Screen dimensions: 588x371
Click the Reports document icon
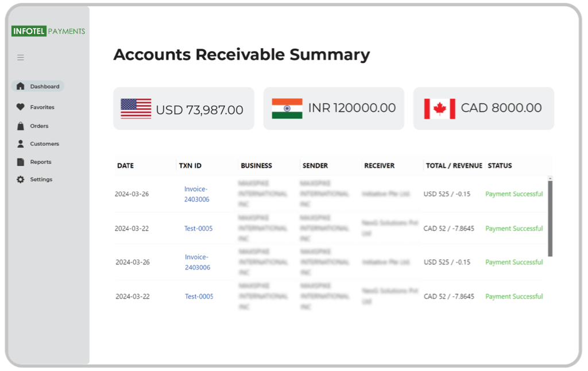(21, 162)
